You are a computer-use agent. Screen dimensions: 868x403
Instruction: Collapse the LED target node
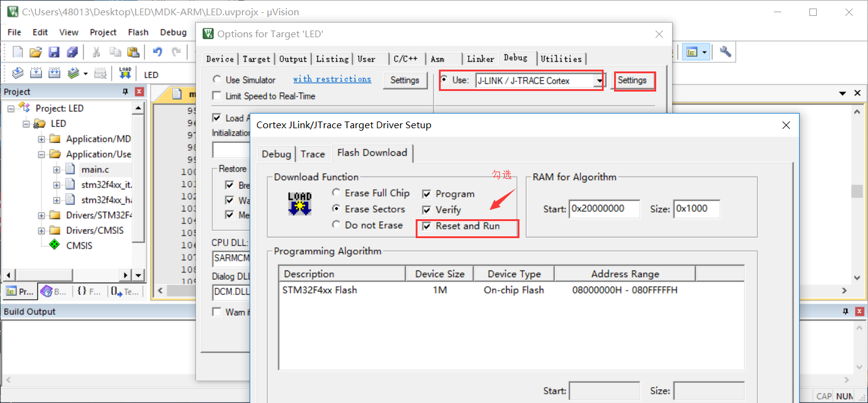pyautogui.click(x=26, y=123)
